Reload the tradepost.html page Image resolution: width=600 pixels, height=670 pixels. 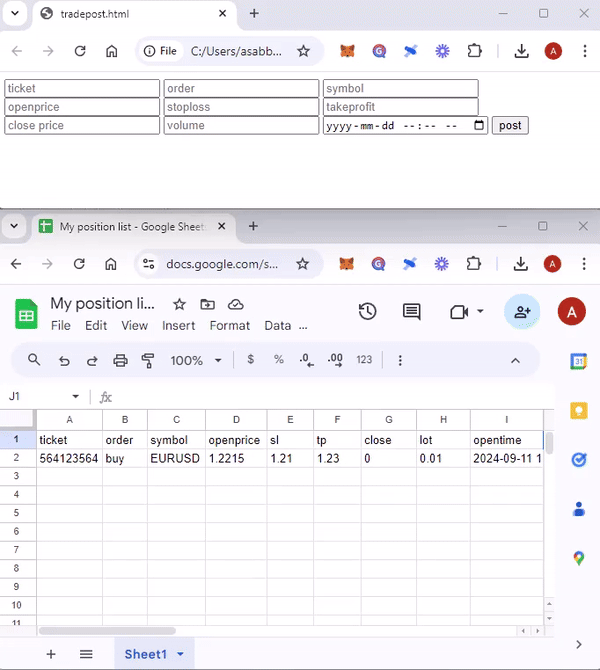click(x=80, y=51)
